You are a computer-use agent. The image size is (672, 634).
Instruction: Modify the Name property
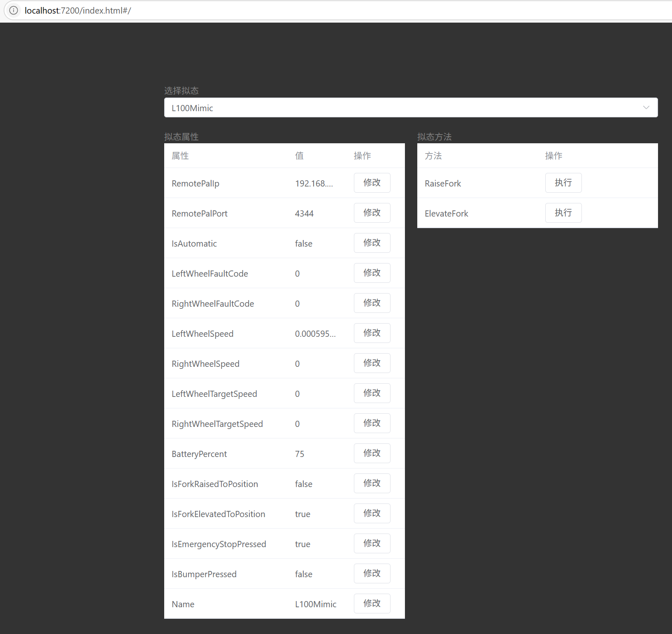click(x=372, y=604)
